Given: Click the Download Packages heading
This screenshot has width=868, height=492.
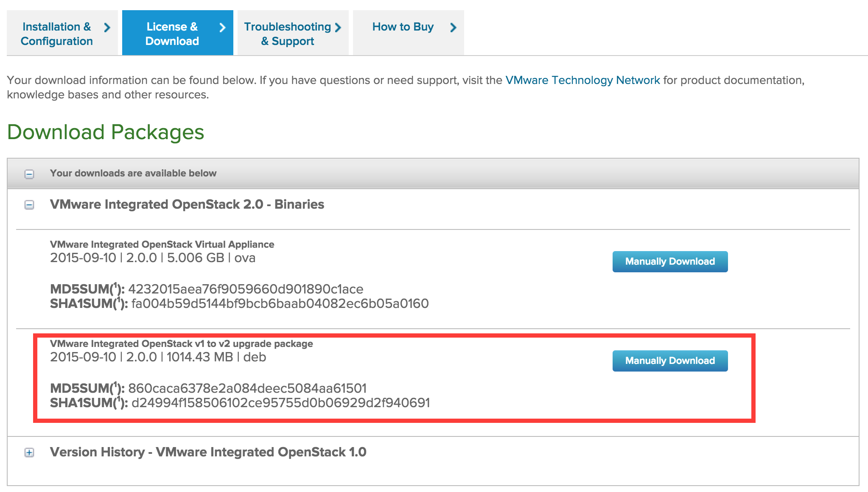Looking at the screenshot, I should click(x=106, y=132).
